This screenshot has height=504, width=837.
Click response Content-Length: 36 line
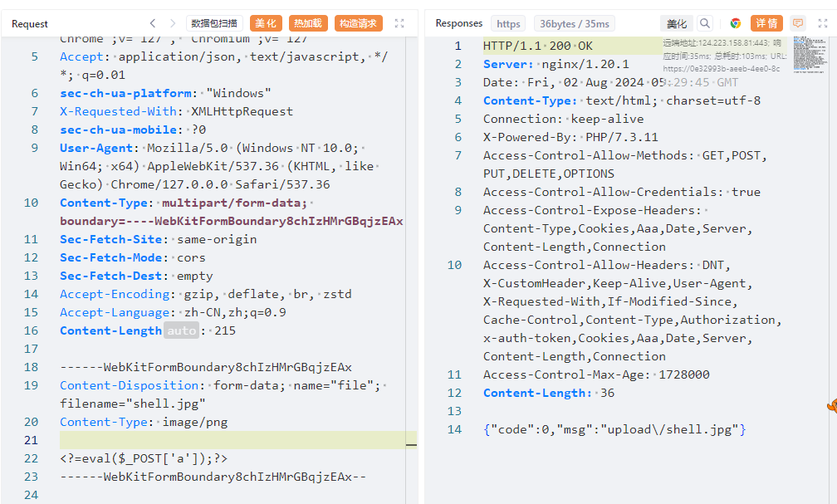[549, 393]
